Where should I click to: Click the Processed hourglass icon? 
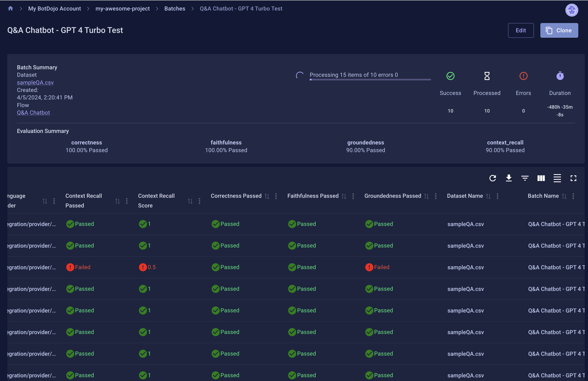point(487,76)
